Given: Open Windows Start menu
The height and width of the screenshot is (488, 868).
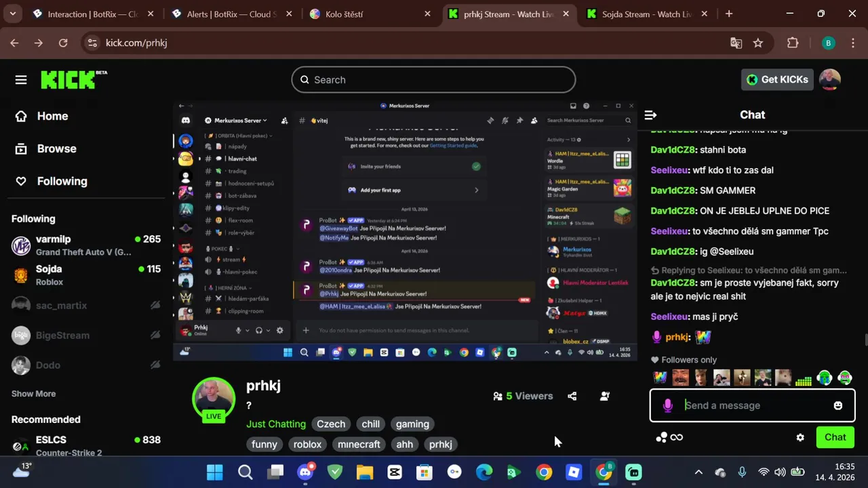Looking at the screenshot, I should click(x=215, y=472).
